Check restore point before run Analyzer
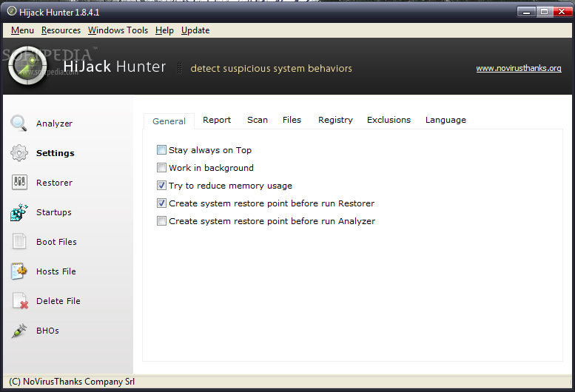The width and height of the screenshot is (575, 392). point(161,221)
